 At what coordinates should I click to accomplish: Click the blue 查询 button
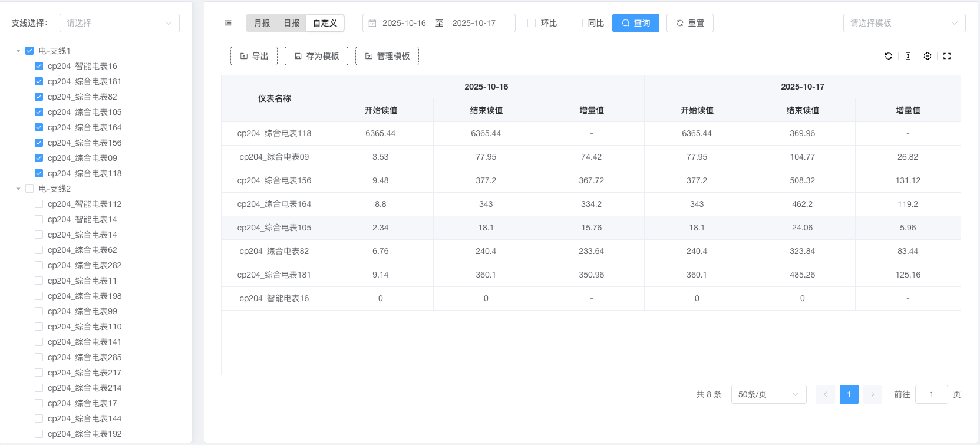636,23
